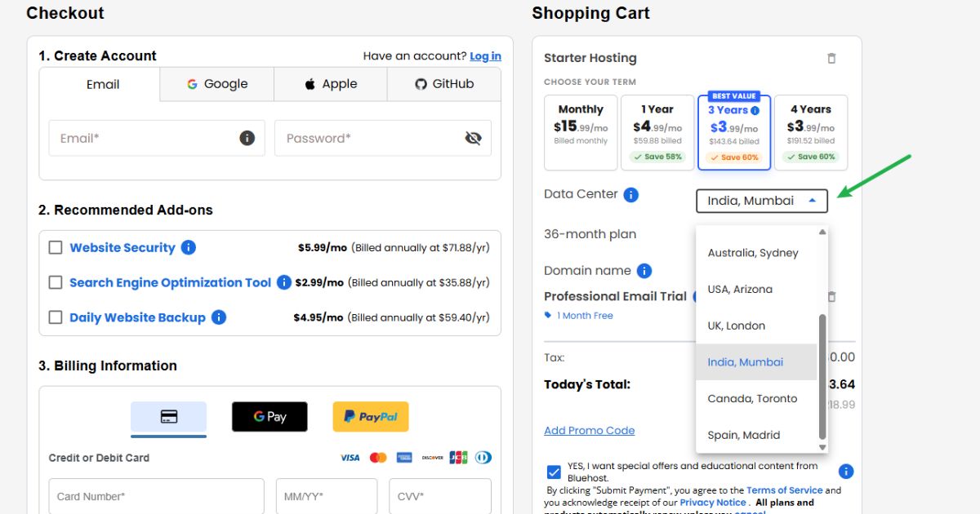Click info icon next to Domain name
The width and height of the screenshot is (980, 514).
[x=644, y=271]
